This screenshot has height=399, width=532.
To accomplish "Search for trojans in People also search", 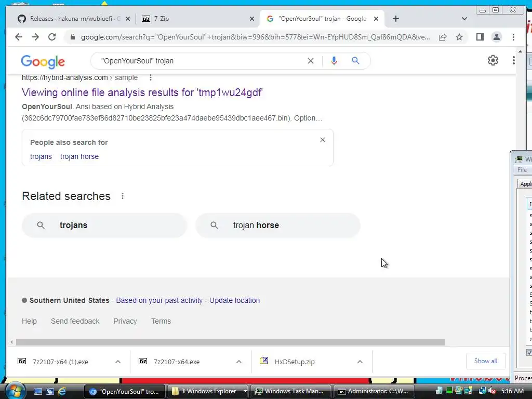I will pos(41,156).
